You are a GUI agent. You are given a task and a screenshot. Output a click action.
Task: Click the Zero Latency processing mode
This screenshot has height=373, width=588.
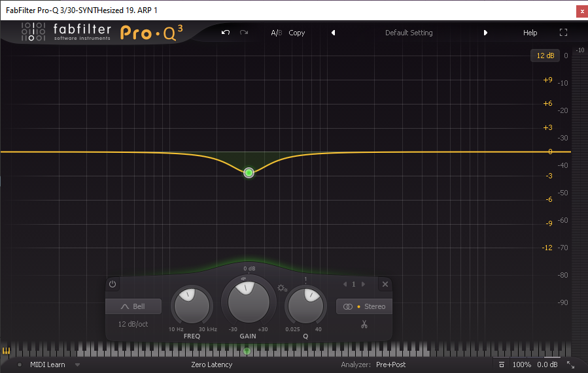211,365
